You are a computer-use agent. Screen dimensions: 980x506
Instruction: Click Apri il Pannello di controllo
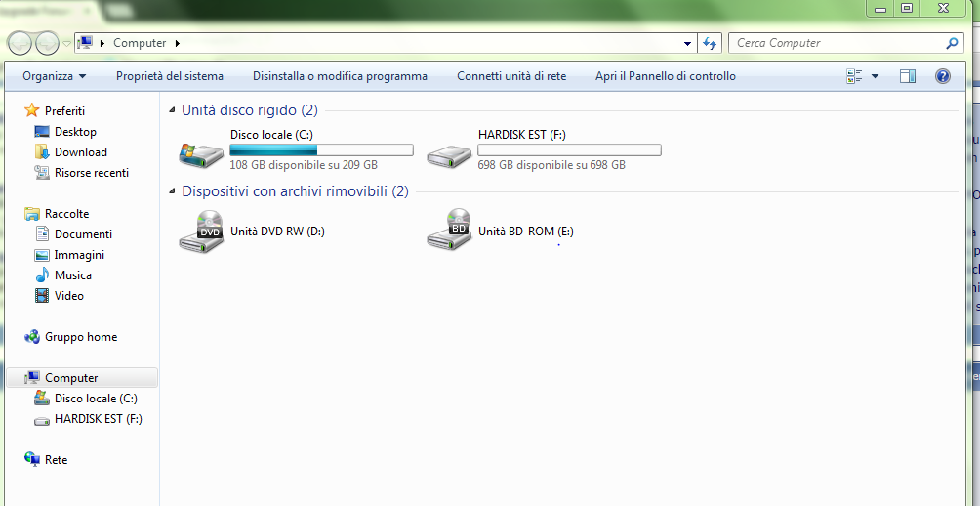pyautogui.click(x=666, y=76)
